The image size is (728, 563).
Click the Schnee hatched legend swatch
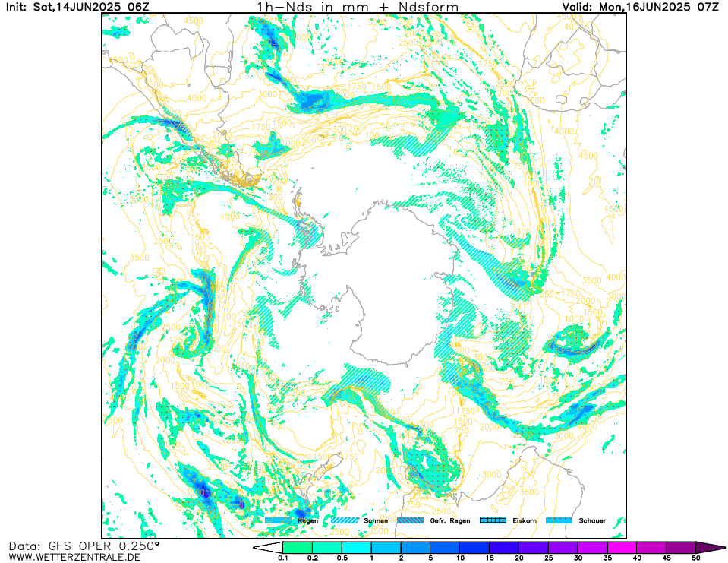click(345, 520)
